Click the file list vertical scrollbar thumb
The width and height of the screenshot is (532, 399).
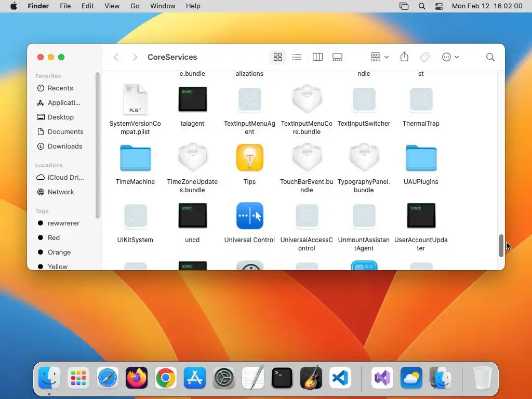coord(501,246)
